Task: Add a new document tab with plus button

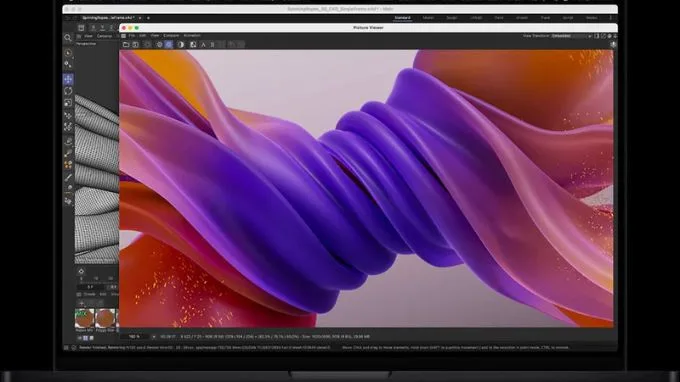Action: click(x=148, y=18)
